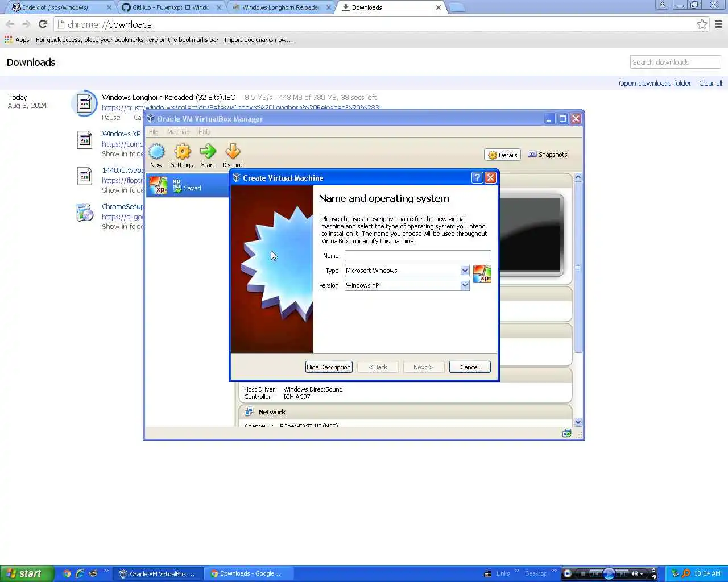This screenshot has width=728, height=582.
Task: Expand the Links toolbar chevron
Action: click(x=516, y=571)
